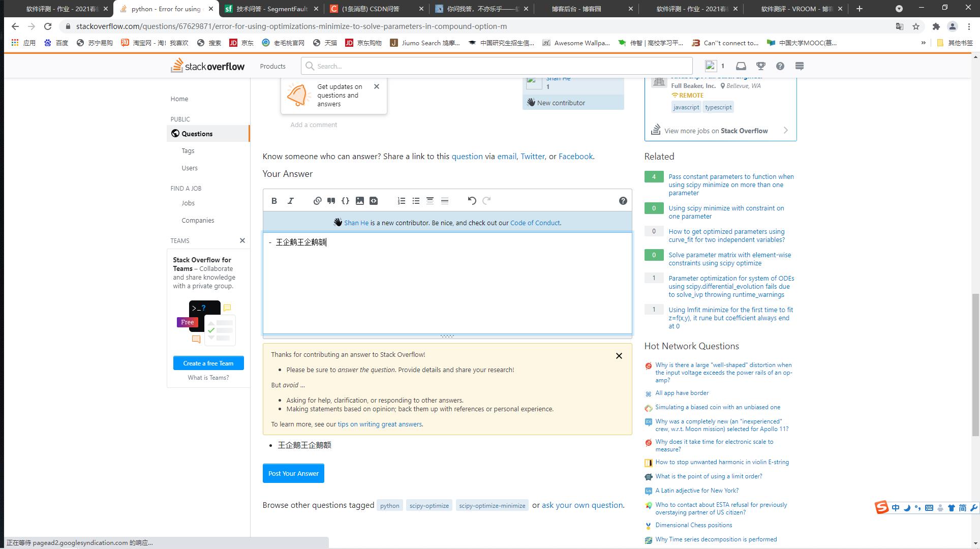
Task: Click the Post Your Answer button
Action: pos(293,473)
